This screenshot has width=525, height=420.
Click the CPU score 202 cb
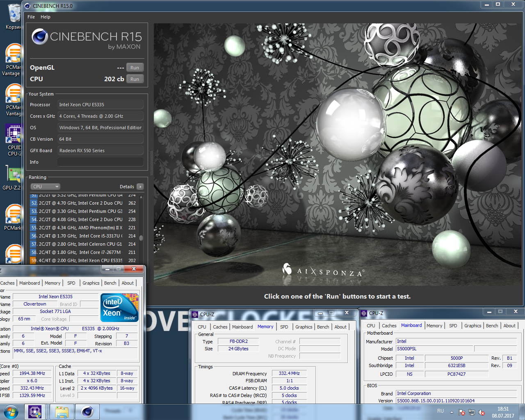click(114, 79)
